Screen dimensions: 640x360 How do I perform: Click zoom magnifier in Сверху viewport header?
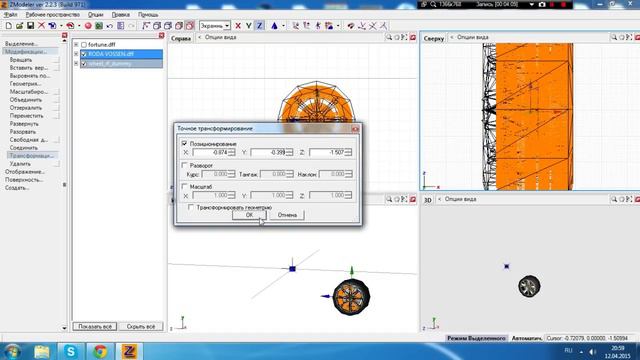(x=613, y=38)
